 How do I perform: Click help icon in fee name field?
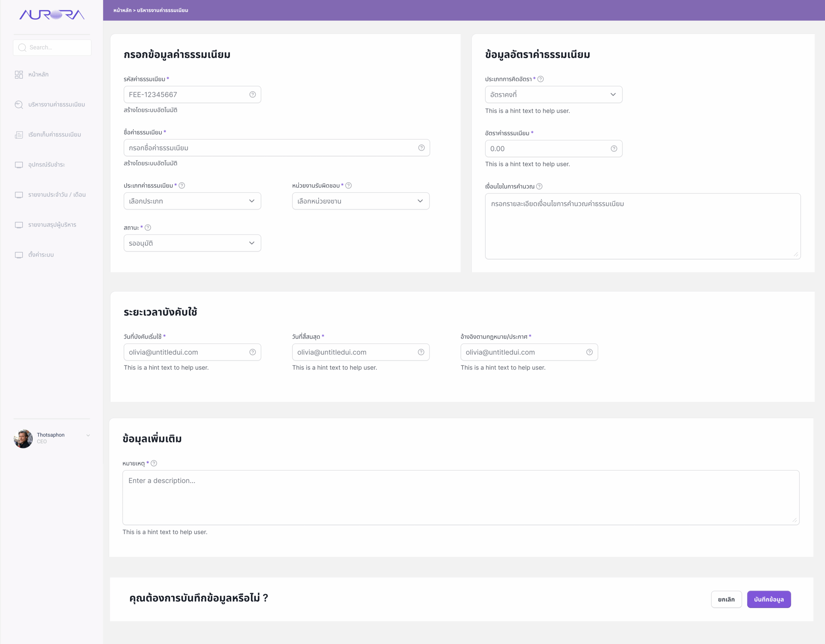tap(421, 147)
